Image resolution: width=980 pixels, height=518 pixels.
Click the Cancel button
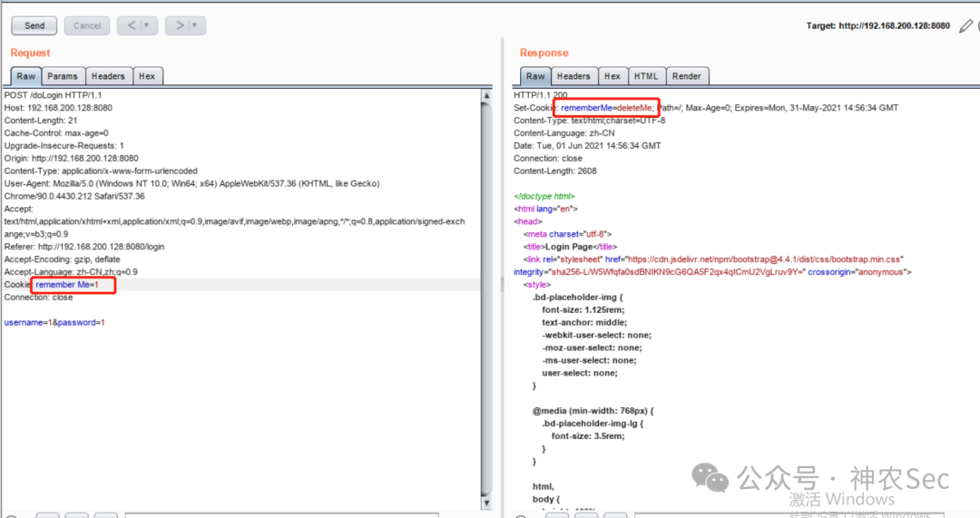tap(87, 25)
